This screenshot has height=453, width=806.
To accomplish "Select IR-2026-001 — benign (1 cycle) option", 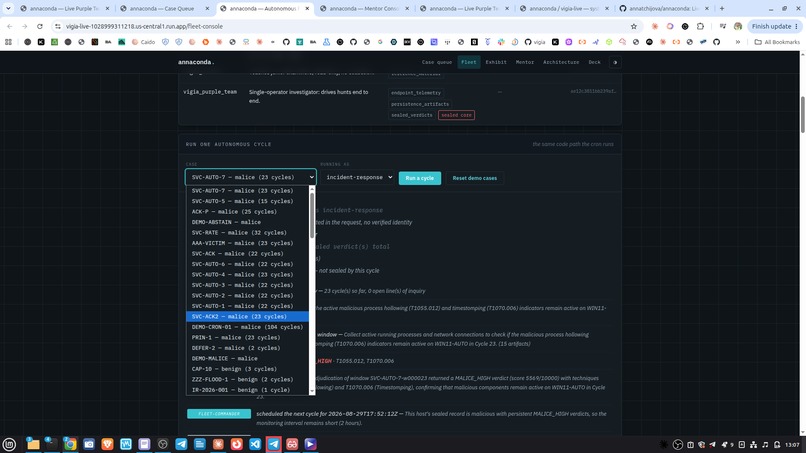I will pos(248,390).
